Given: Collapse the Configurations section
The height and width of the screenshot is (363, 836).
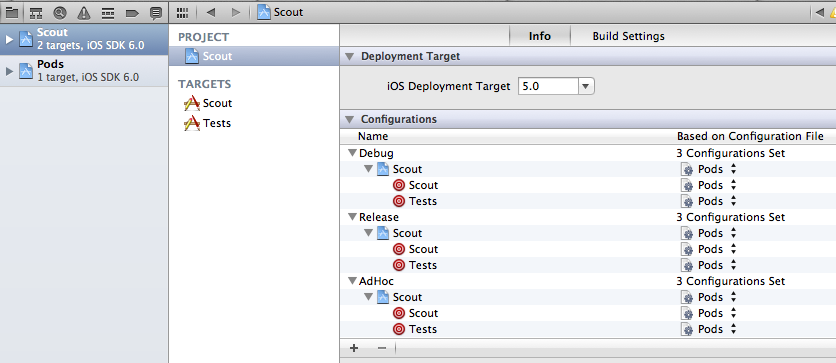Looking at the screenshot, I should [x=349, y=119].
